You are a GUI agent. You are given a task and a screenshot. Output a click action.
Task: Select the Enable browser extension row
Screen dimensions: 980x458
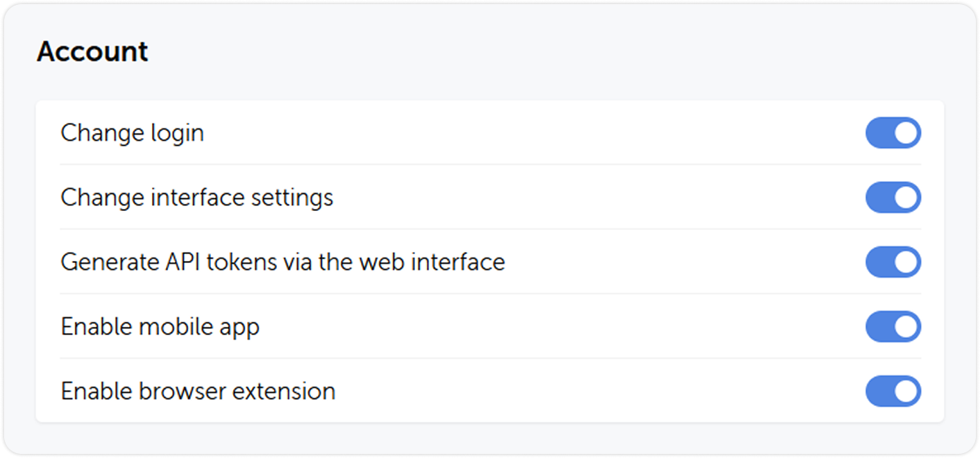(486, 391)
